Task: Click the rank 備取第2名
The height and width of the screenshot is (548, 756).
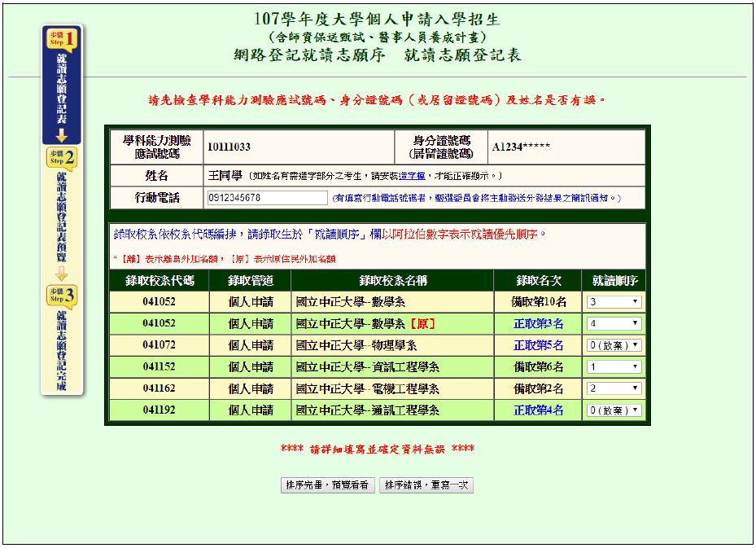Action: click(x=539, y=388)
